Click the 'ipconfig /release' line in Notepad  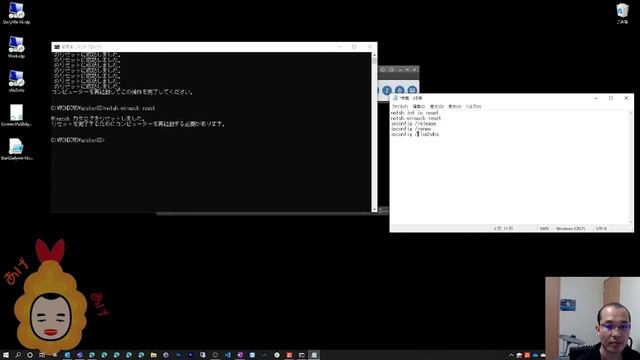(413, 123)
